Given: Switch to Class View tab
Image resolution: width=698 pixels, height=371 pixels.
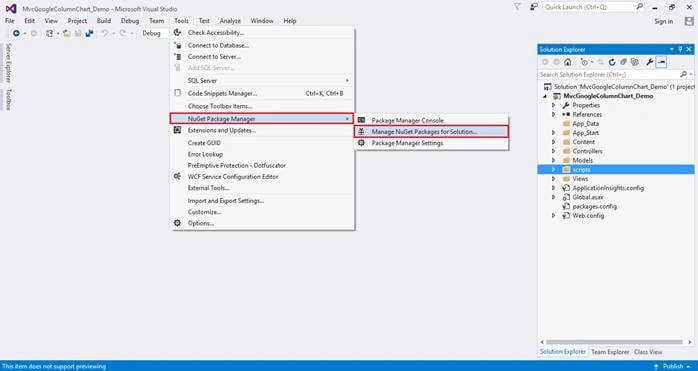Looking at the screenshot, I should [648, 352].
